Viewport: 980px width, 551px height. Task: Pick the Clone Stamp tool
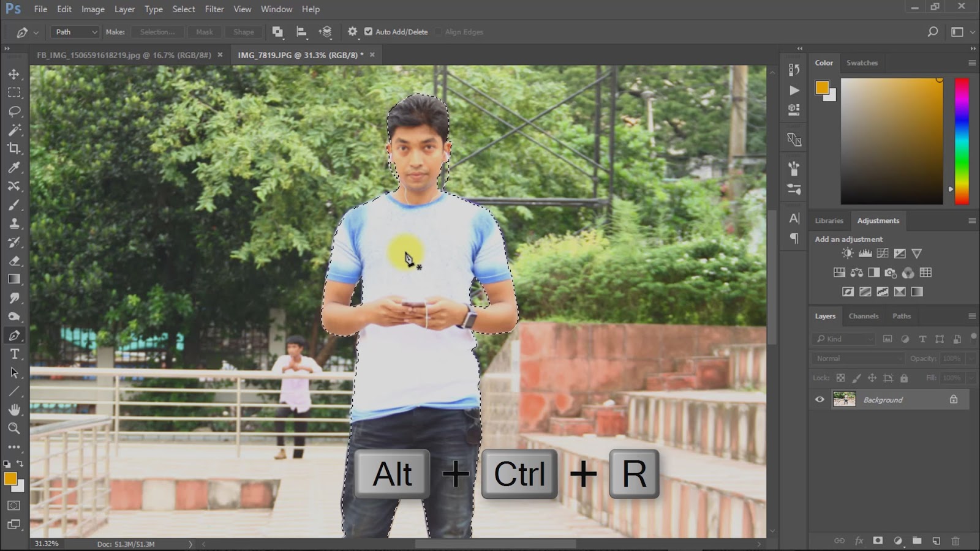(15, 223)
